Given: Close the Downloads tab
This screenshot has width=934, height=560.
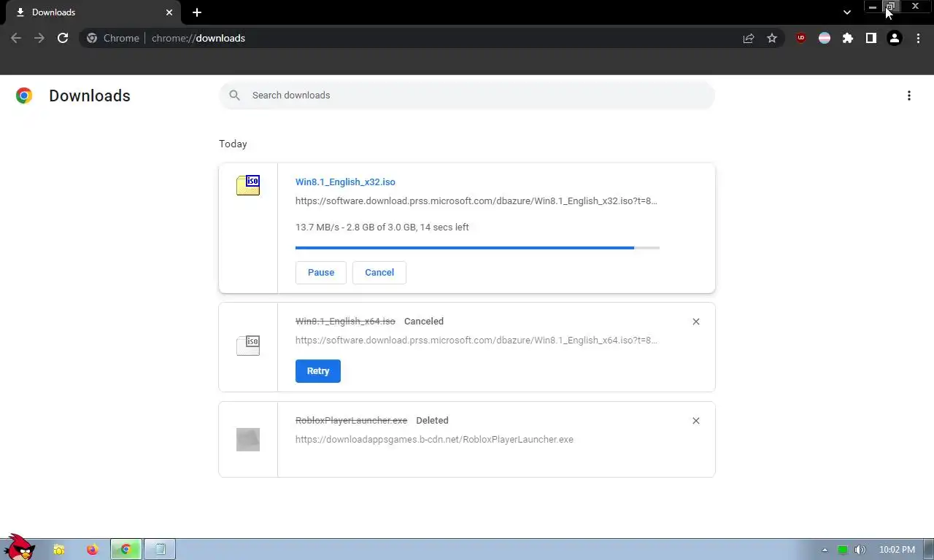Looking at the screenshot, I should pyautogui.click(x=169, y=12).
